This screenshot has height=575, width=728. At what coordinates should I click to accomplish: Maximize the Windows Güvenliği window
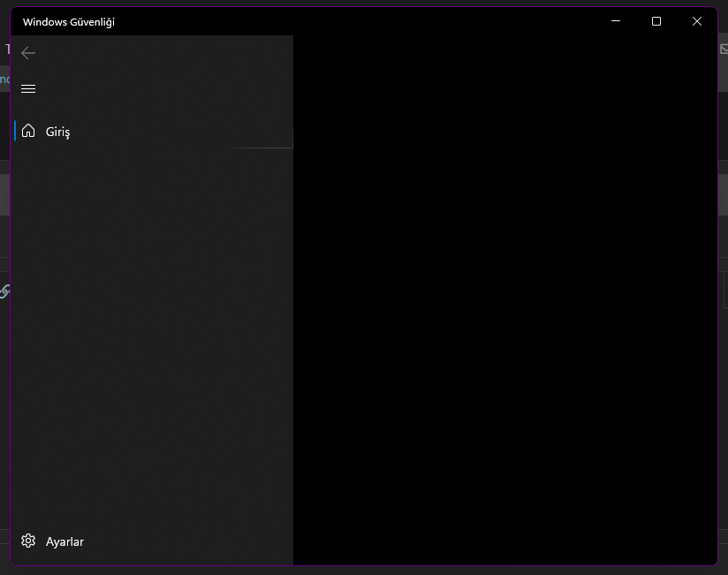[656, 21]
